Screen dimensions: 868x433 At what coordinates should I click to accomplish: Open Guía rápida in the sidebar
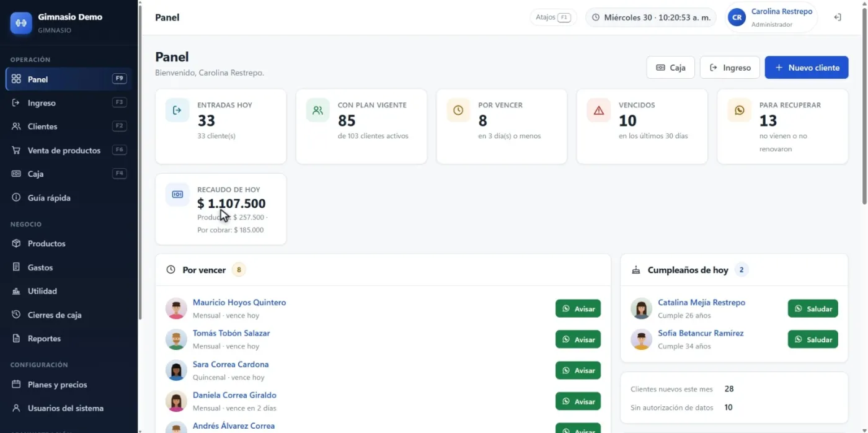coord(68,198)
